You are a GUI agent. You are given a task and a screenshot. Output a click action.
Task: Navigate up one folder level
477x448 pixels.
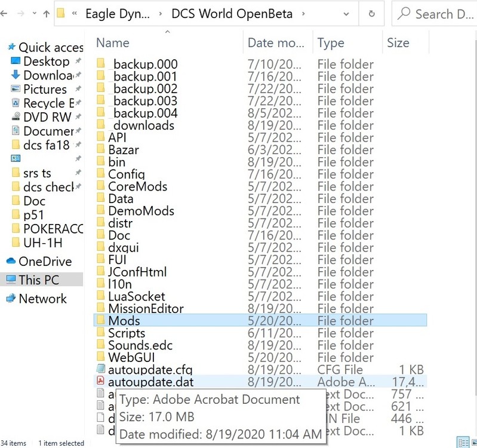pos(47,14)
